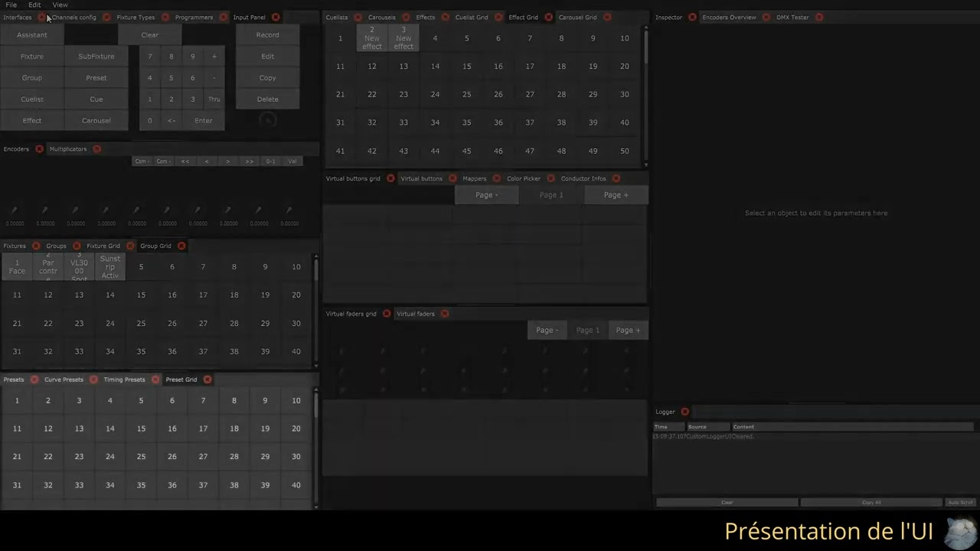Switch to the Fixture Types tab
The height and width of the screenshot is (551, 980).
point(136,17)
